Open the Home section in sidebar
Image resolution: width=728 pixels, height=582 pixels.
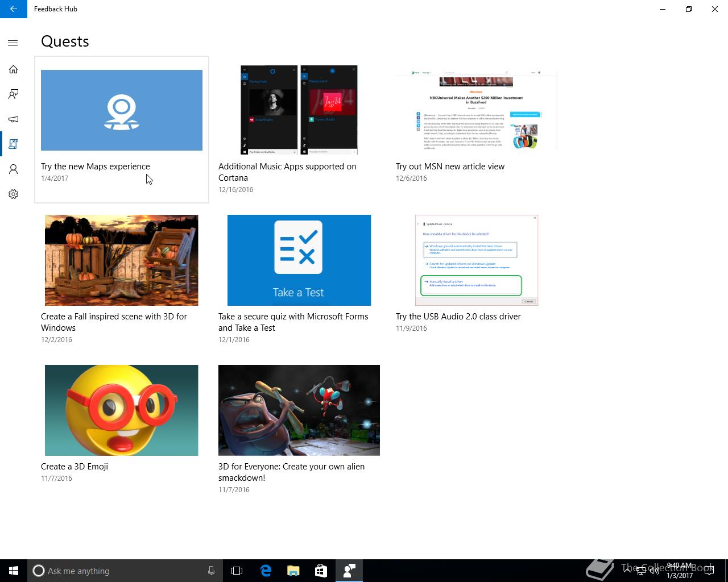click(x=13, y=69)
